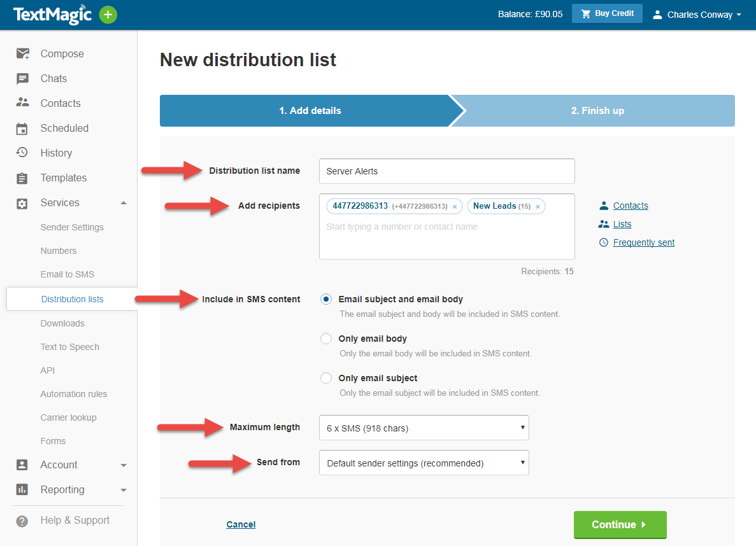Go to the 2. Finish up step

(x=597, y=111)
